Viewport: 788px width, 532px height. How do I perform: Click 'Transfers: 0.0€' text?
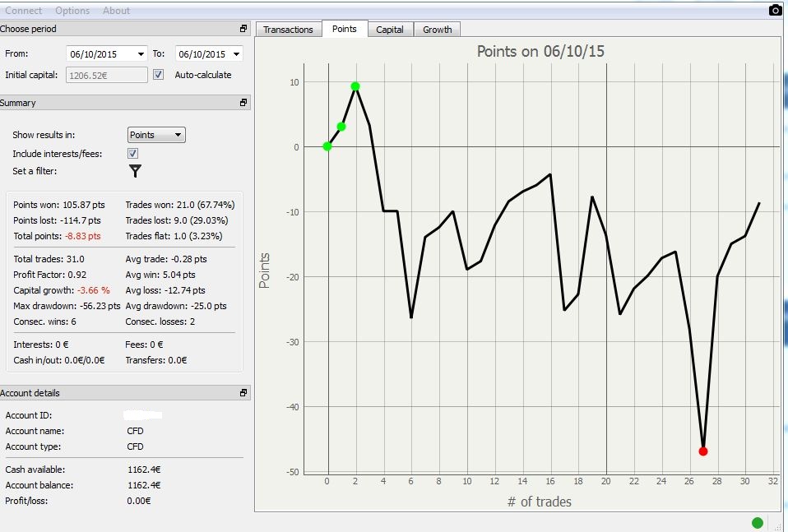pos(155,360)
